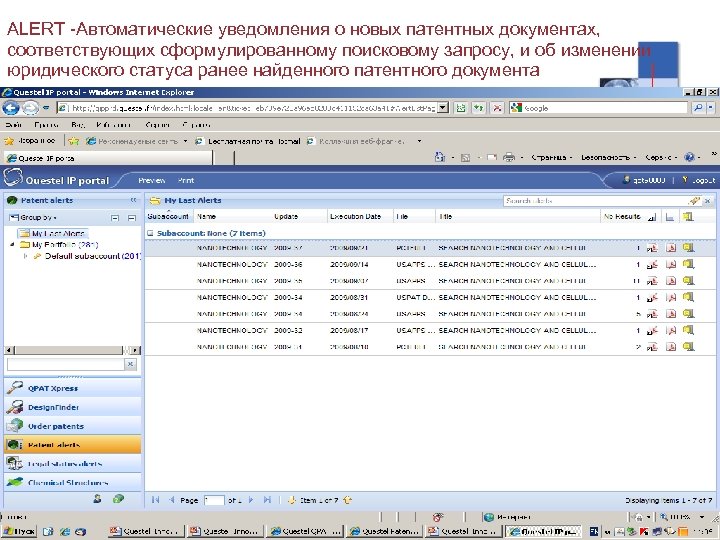Sort by Name column header
This screenshot has height=540, width=720.
pos(233,216)
